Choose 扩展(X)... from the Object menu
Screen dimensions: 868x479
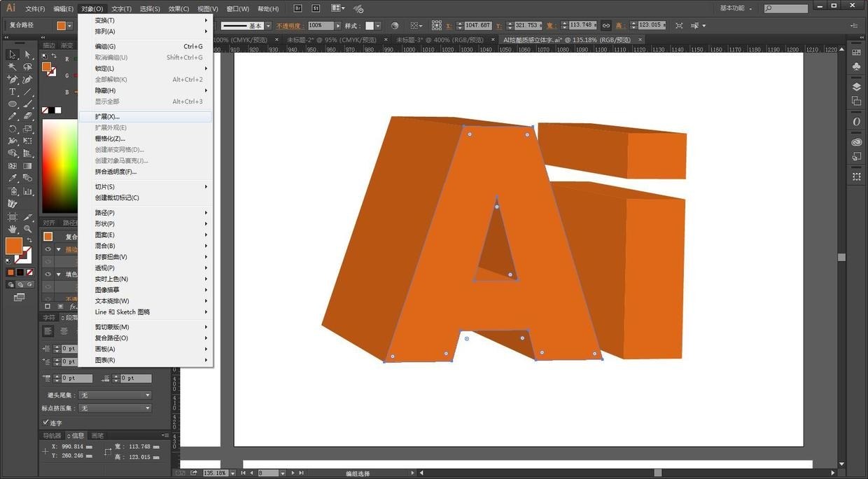click(108, 117)
